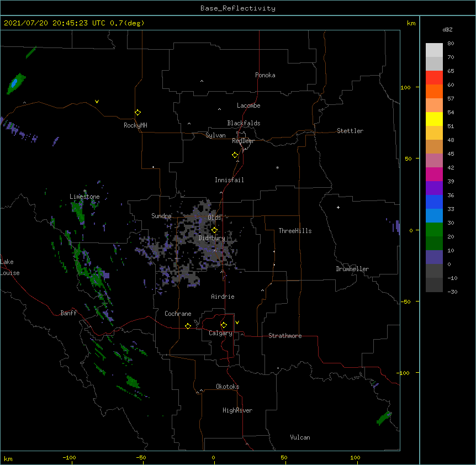This screenshot has height=465, width=476.
Task: Click the yellow diamond marker above Calgary label
Action: 224,325
